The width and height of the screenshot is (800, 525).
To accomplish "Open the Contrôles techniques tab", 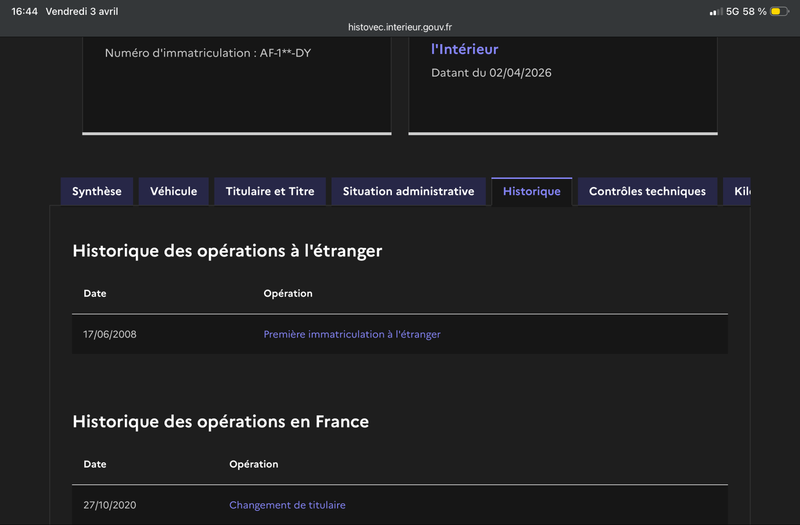I will [x=647, y=191].
